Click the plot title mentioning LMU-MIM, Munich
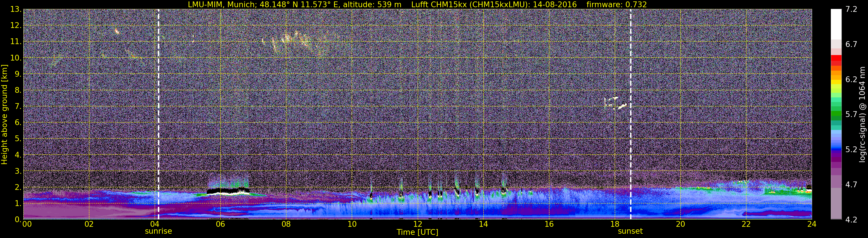The height and width of the screenshot is (238, 868). click(417, 4)
